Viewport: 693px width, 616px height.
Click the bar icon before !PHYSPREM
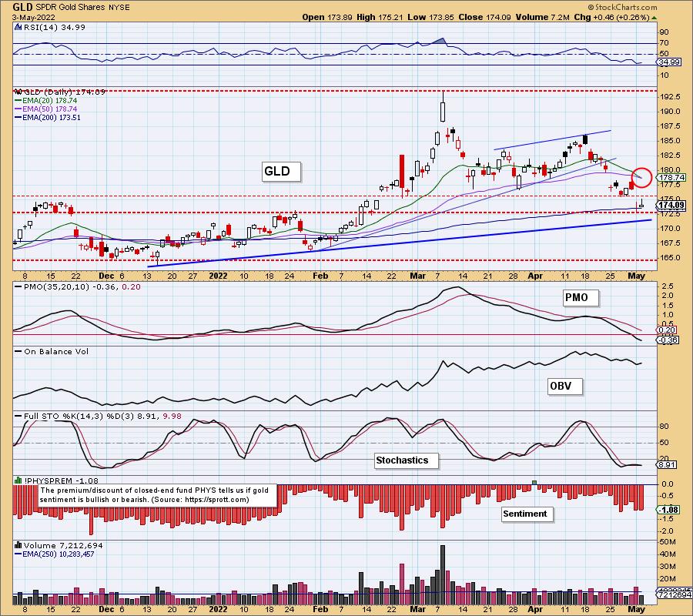[x=18, y=480]
